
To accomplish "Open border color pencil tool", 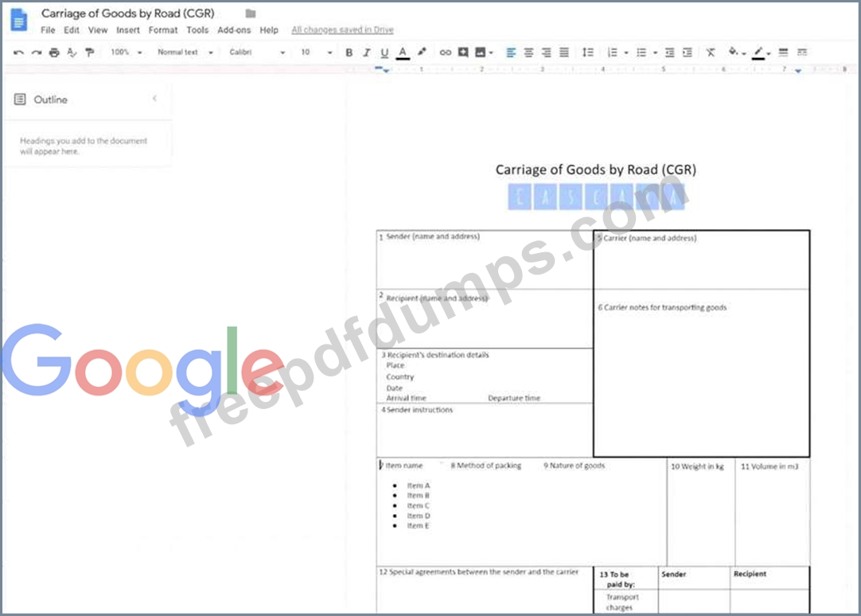I will point(759,53).
